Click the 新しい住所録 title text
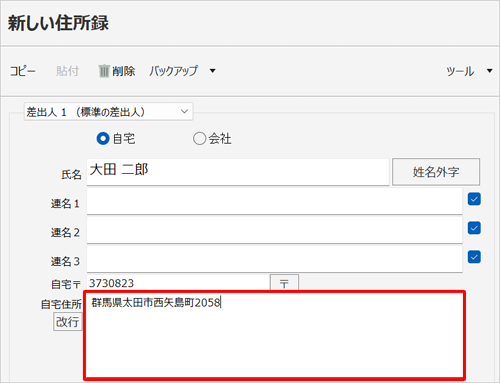This screenshot has width=500, height=383. pos(58,23)
